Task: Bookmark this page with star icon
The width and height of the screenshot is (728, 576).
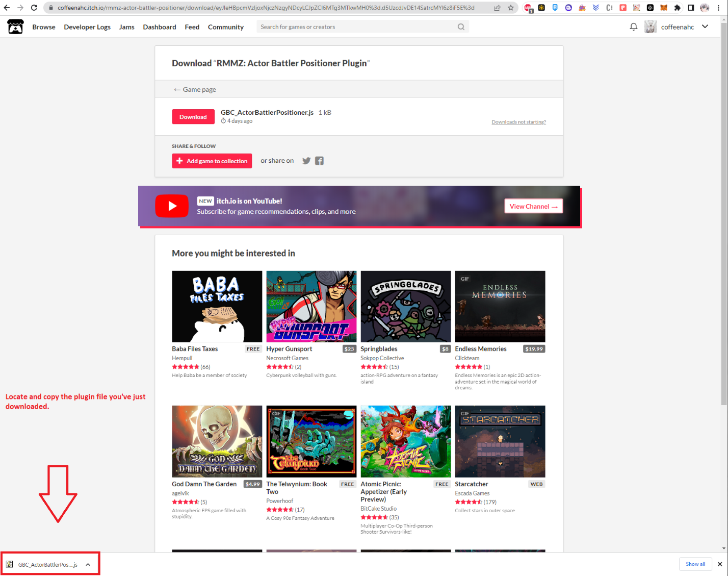Action: pyautogui.click(x=511, y=8)
